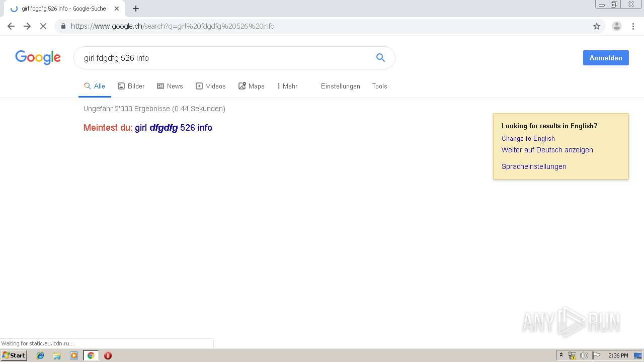Open Chrome profile avatar menu
This screenshot has height=362, width=644.
tap(617, 26)
